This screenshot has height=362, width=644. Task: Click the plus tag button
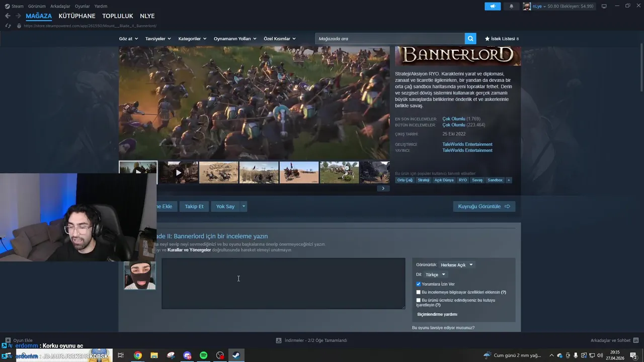click(x=508, y=180)
